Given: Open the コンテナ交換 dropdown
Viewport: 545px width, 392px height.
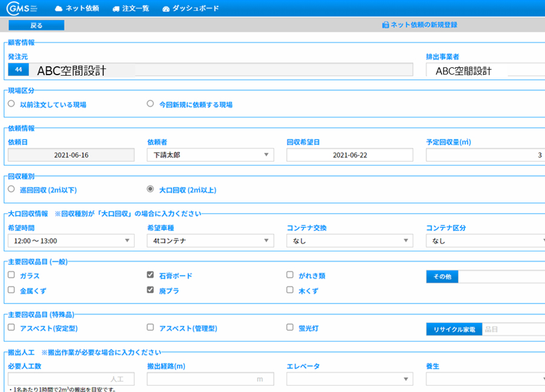Looking at the screenshot, I should (349, 241).
